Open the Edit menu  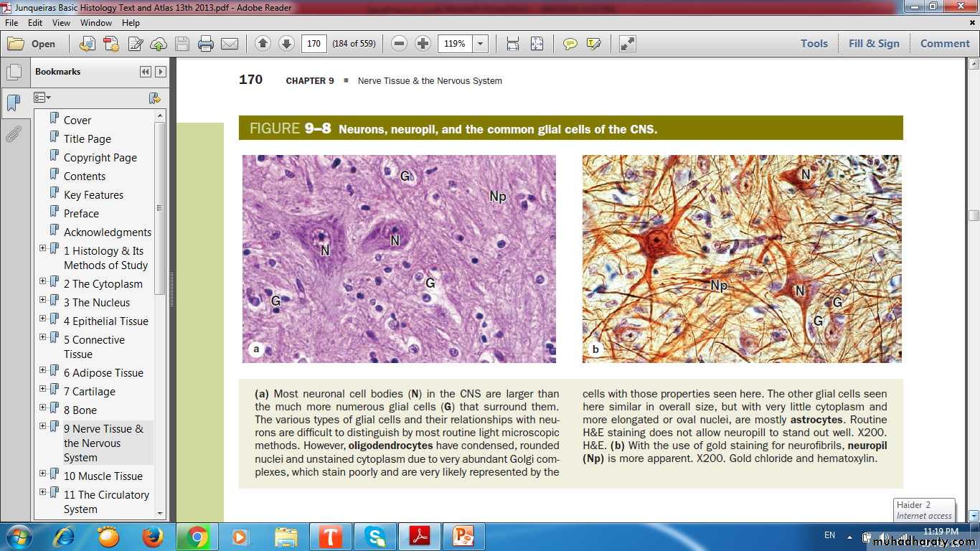(35, 23)
